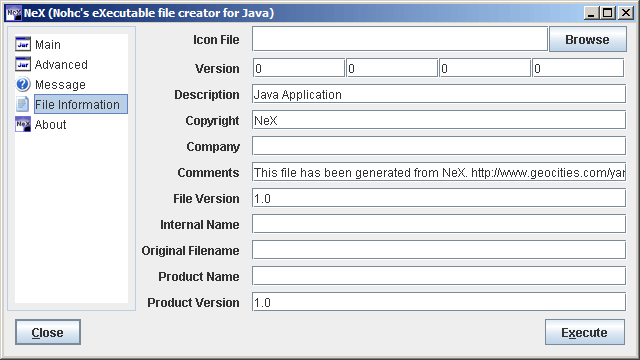640x360 pixels.
Task: Focus the Icon File path field
Action: click(x=400, y=39)
